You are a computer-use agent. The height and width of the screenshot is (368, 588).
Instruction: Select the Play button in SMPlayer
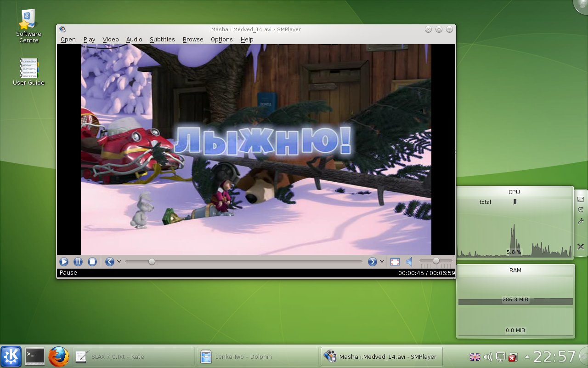click(x=63, y=261)
